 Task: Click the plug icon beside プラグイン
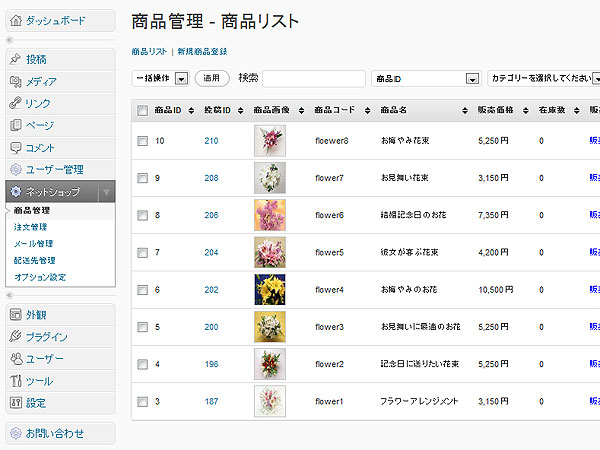pyautogui.click(x=15, y=336)
